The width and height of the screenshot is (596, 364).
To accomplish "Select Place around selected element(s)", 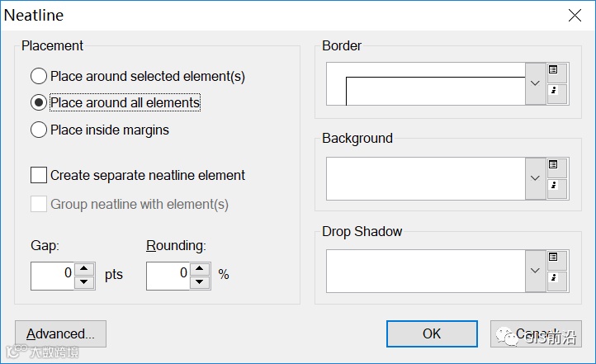I will pyautogui.click(x=39, y=77).
